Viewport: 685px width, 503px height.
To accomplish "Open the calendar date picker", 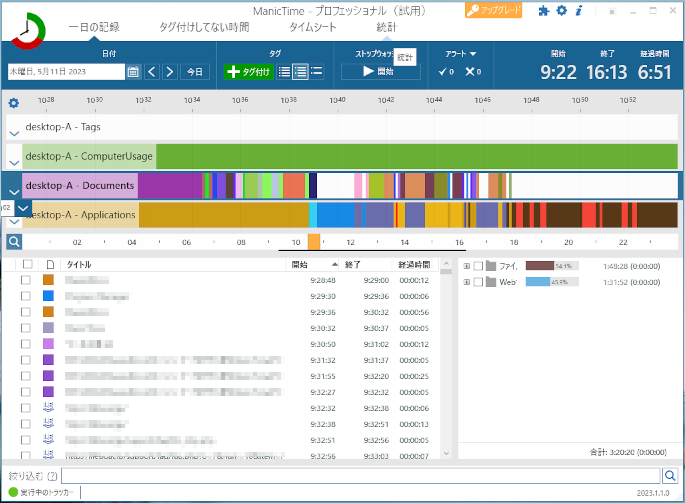I will click(133, 72).
